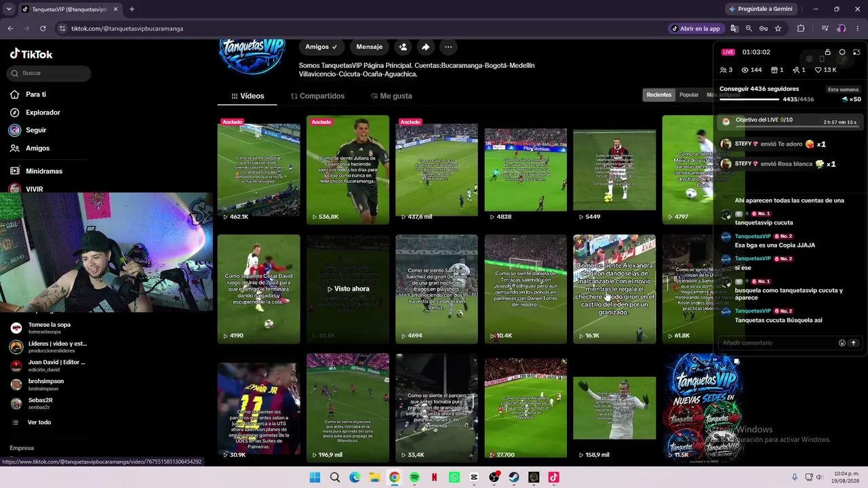Viewport: 868px width, 488px height.
Task: Open the Chrome three-dot menu
Action: pos(857,28)
